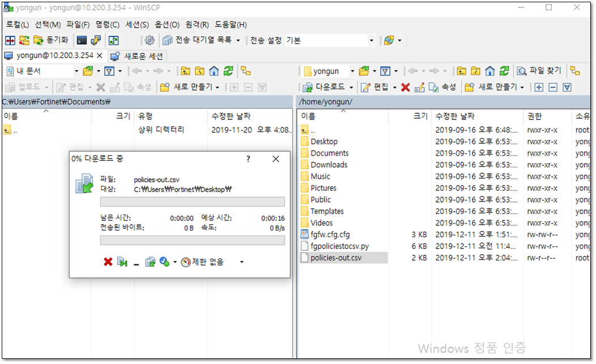Open the terminal console icon in toolbar
The width and height of the screenshot is (596, 364).
pos(82,40)
